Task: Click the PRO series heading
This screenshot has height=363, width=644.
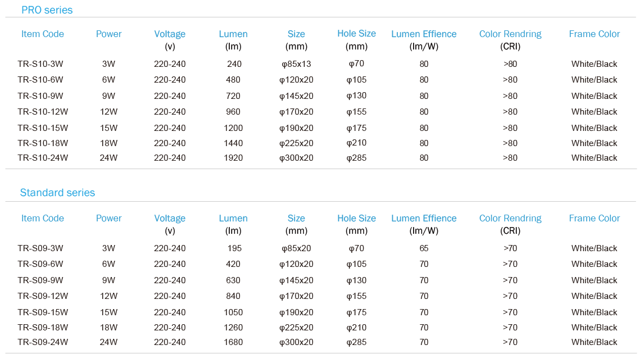Action: [x=47, y=10]
